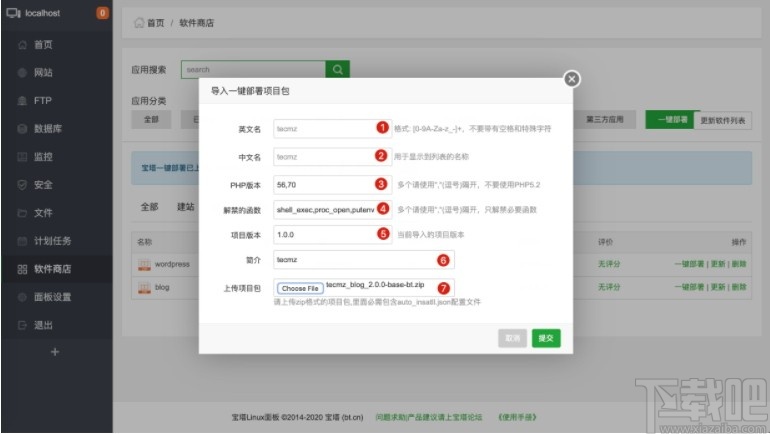
Task: Click the 软件商店 grid icon
Action: click(x=22, y=269)
